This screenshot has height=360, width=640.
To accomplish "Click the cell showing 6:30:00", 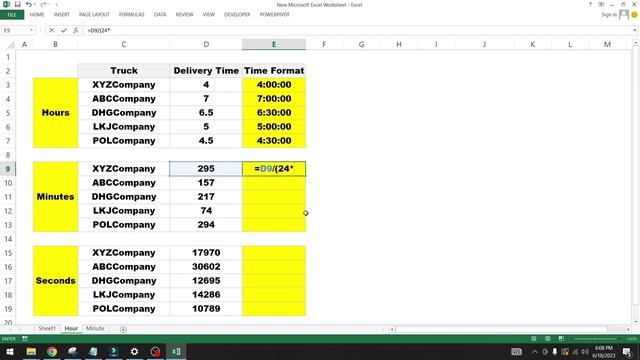I will pos(274,113).
